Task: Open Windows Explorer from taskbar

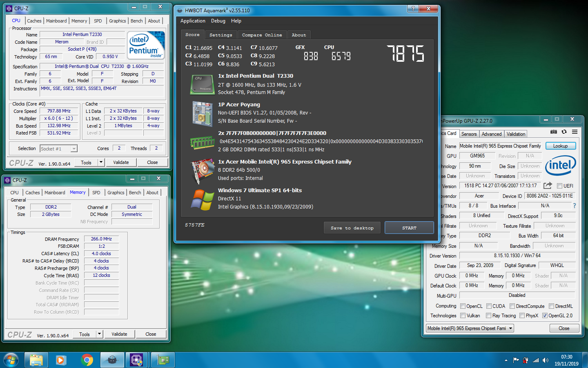Action: tap(36, 360)
